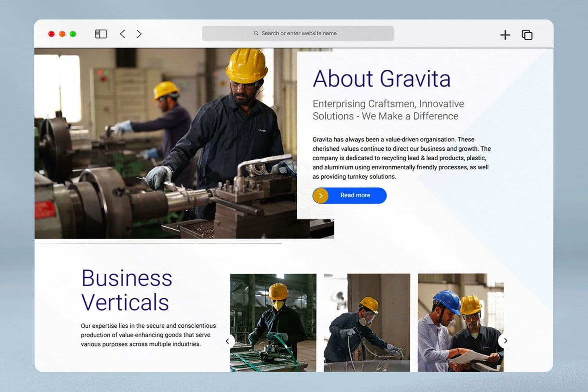Select the About Gravita heading
The width and height of the screenshot is (588, 392).
pyautogui.click(x=381, y=79)
